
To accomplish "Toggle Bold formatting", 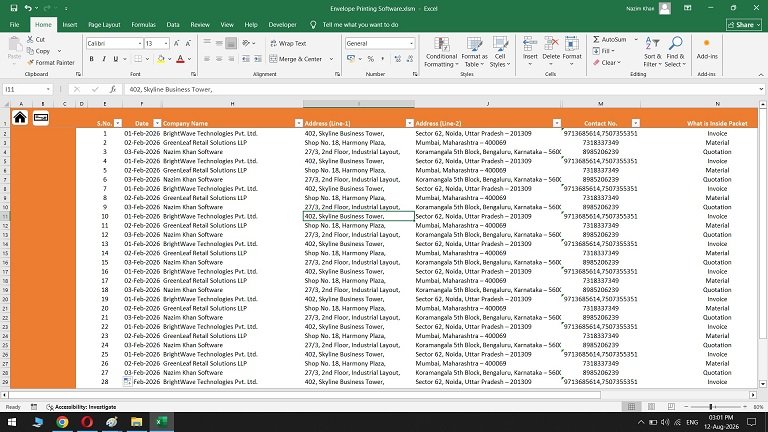I will (92, 59).
